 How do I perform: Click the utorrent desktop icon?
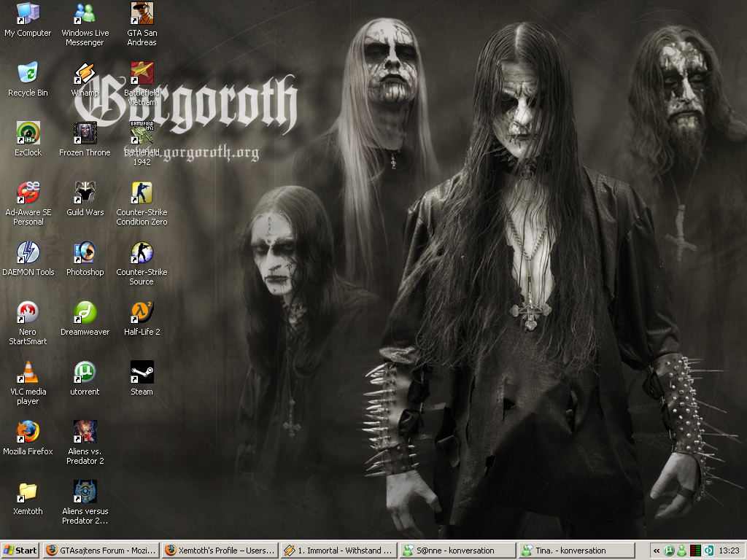coord(85,373)
